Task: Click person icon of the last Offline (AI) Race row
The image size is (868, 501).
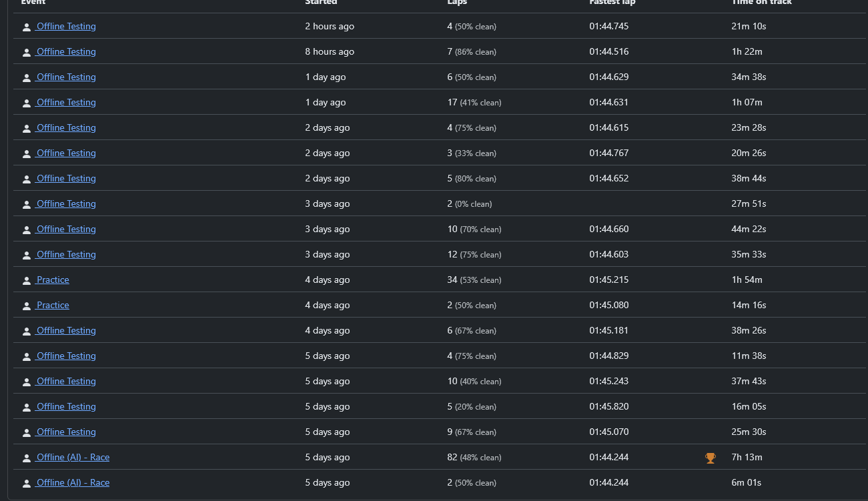Action: click(x=27, y=484)
